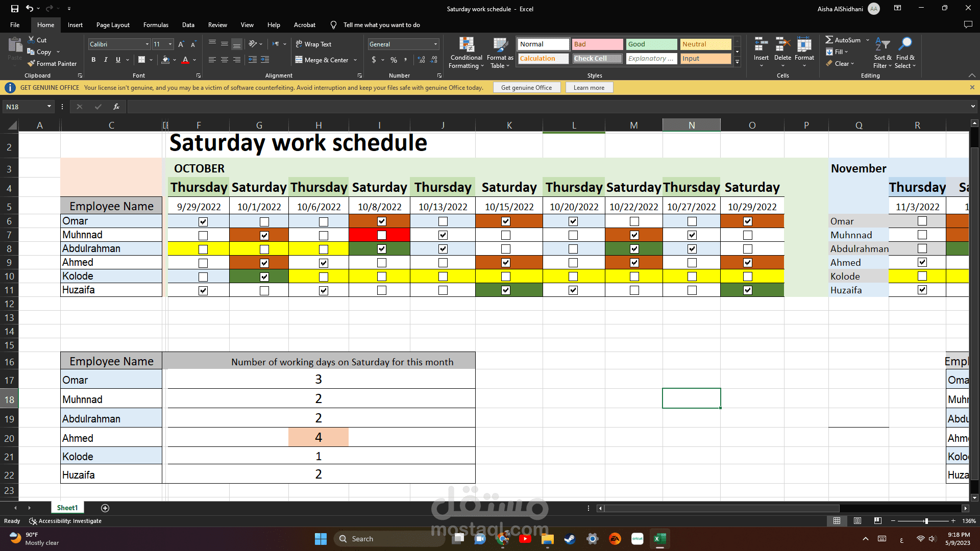
Task: Click the Cut scissors icon
Action: pyautogui.click(x=31, y=40)
